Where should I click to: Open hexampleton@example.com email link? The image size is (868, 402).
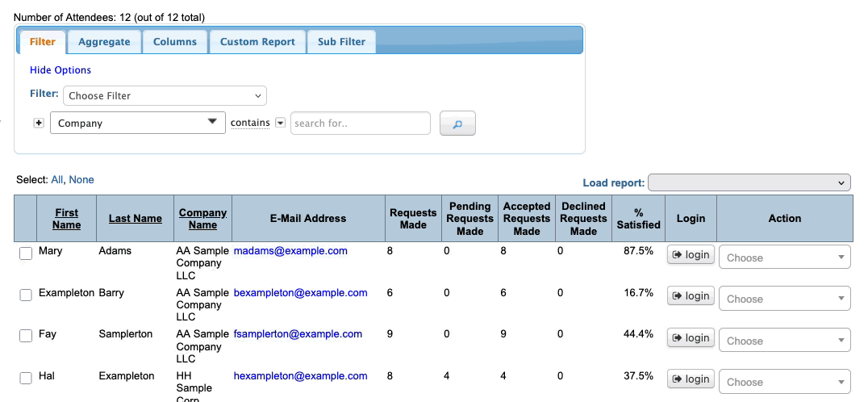point(301,376)
